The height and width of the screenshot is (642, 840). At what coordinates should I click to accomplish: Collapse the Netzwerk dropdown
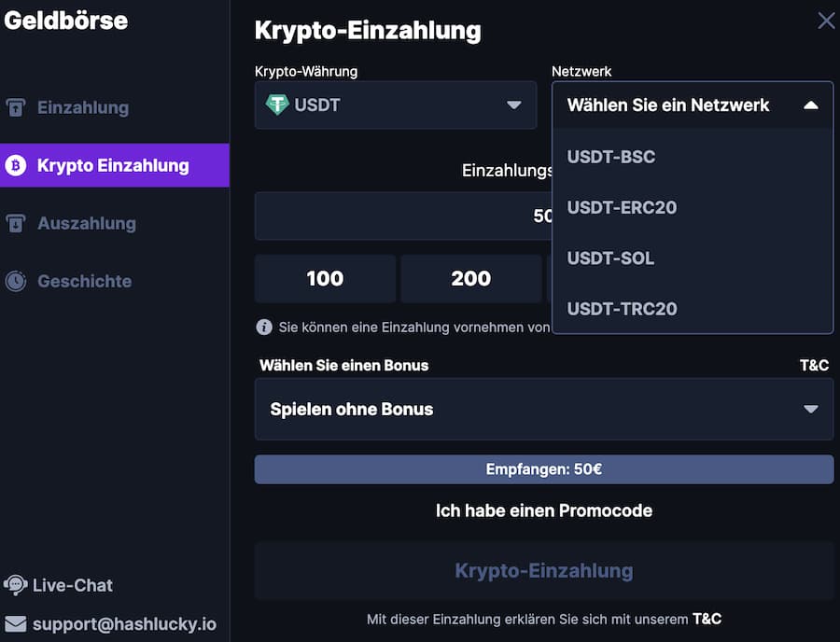point(811,105)
